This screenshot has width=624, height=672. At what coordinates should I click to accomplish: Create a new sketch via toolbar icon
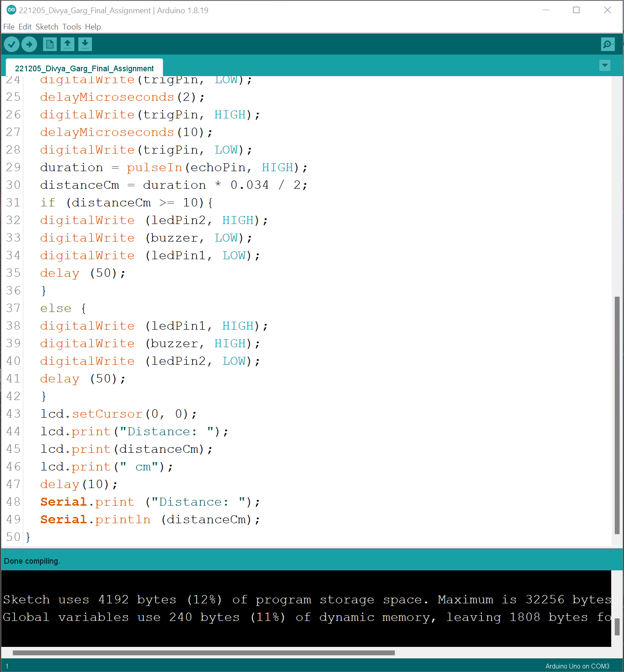tap(50, 44)
